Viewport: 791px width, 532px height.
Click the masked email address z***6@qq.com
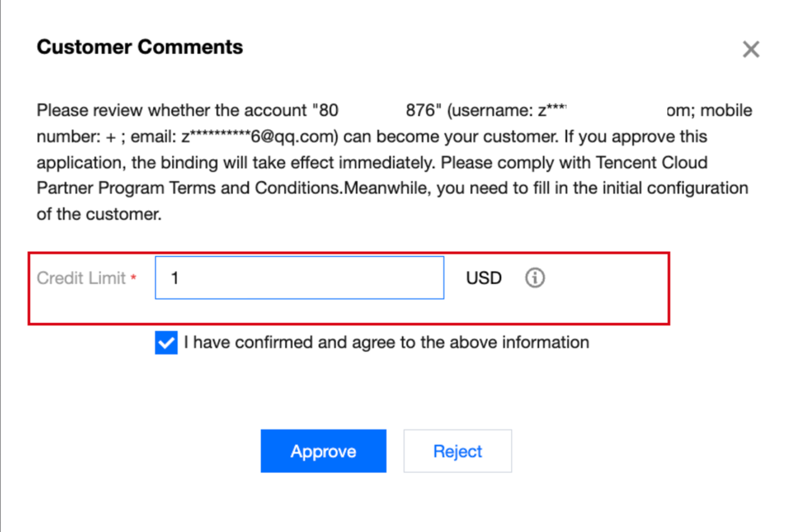pyautogui.click(x=259, y=137)
